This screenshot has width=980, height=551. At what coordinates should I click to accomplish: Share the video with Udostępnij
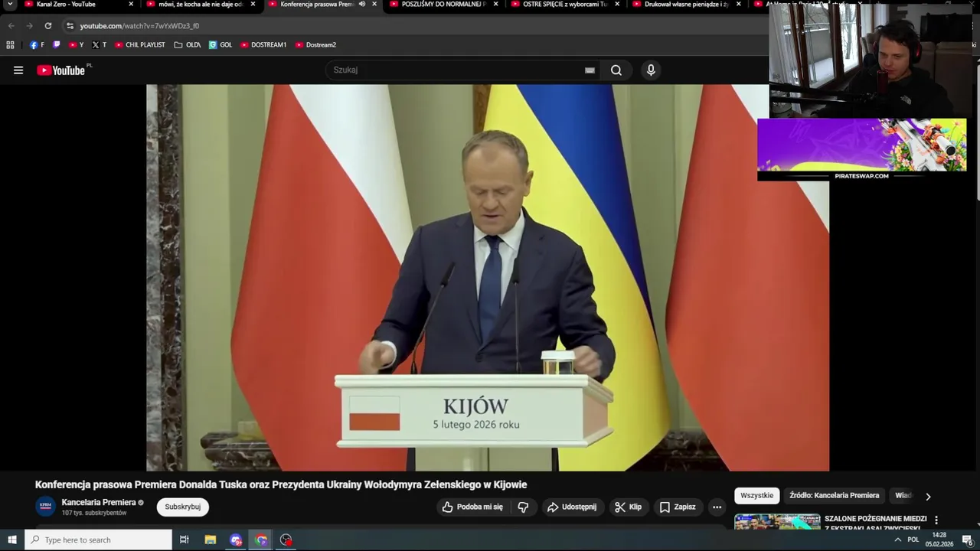573,507
